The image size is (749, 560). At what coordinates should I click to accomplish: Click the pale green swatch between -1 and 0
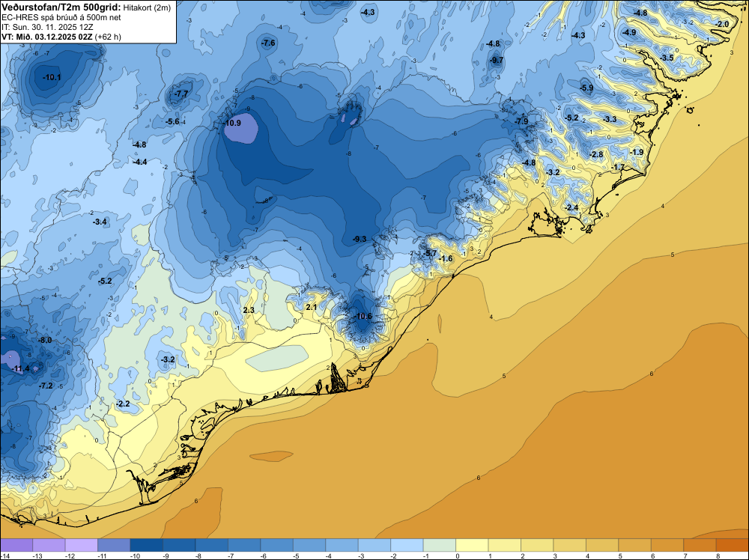tap(440, 545)
